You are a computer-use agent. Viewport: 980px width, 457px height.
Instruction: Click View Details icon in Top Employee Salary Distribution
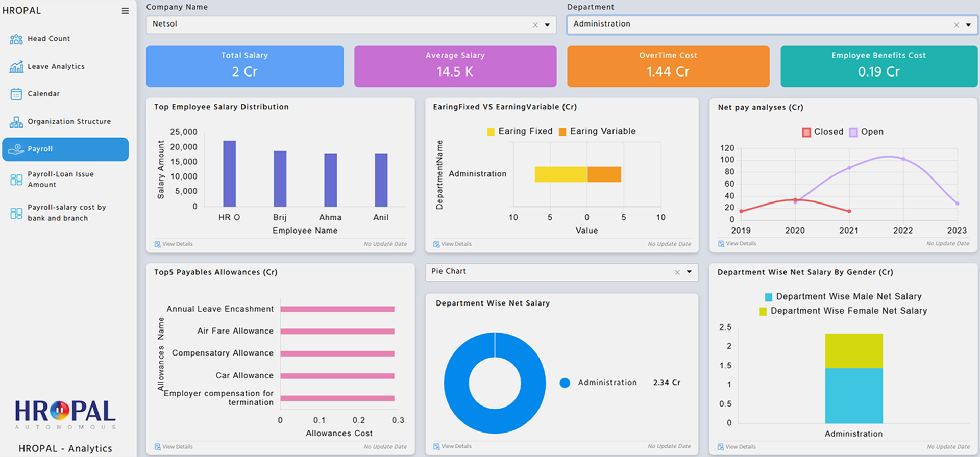pyautogui.click(x=158, y=244)
